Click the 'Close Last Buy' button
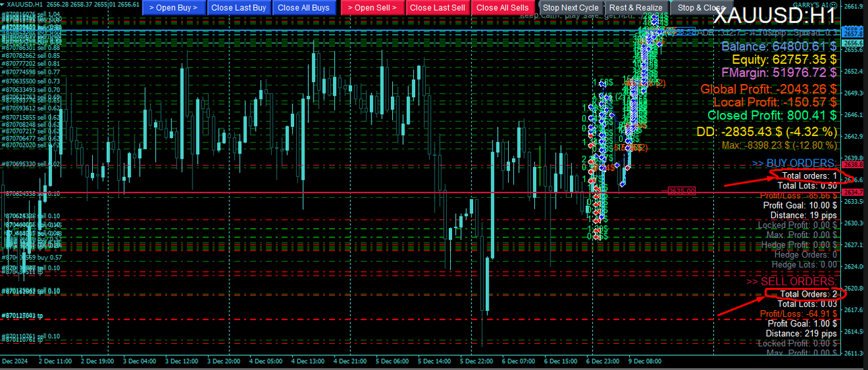Screen dimensions: 868x370 pyautogui.click(x=238, y=7)
